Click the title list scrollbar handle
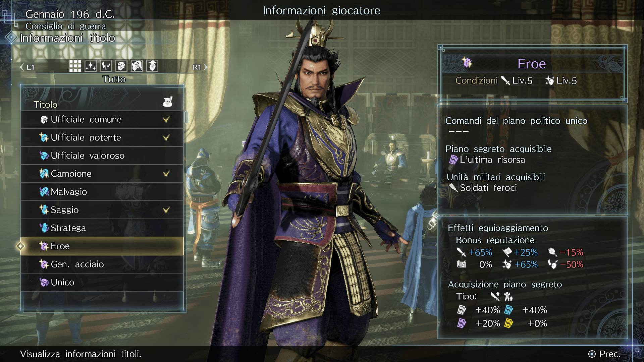The width and height of the screenshot is (644, 362). [x=186, y=117]
